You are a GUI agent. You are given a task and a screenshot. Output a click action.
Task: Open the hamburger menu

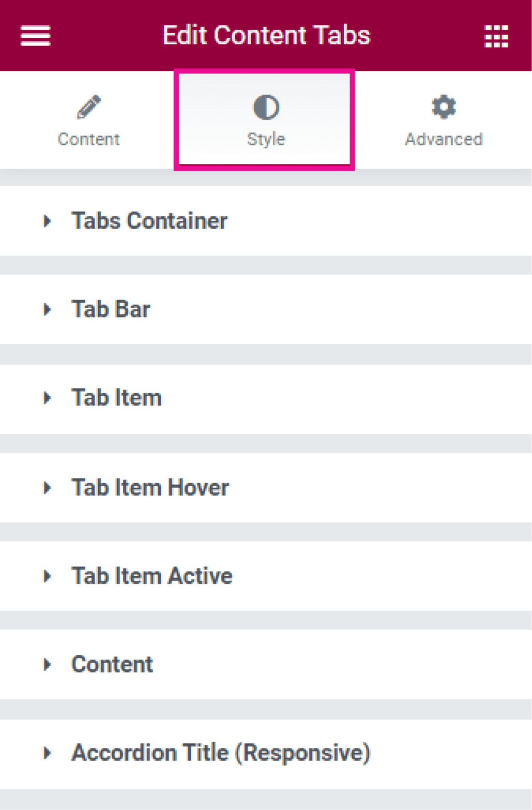click(35, 36)
